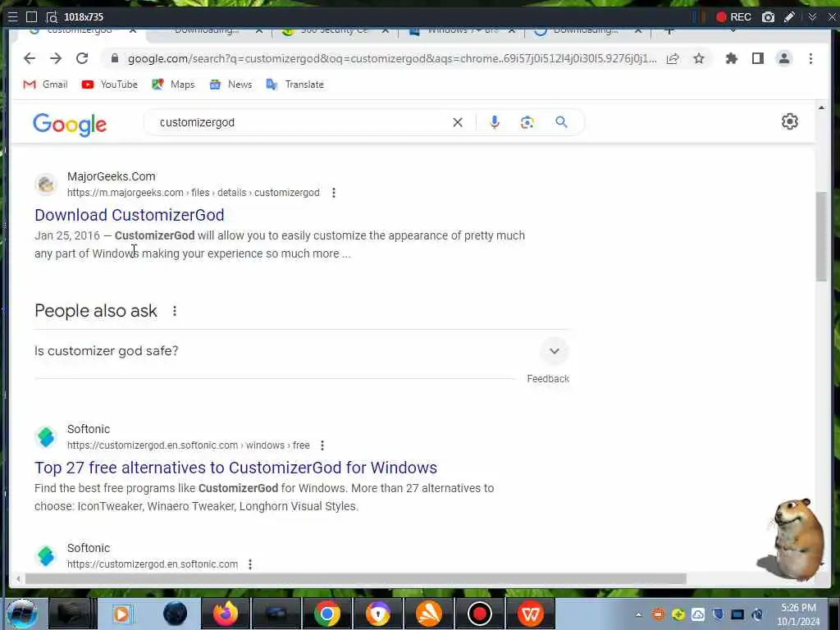Open the taskbar clock and date
Image resolution: width=840 pixels, height=630 pixels.
798,614
